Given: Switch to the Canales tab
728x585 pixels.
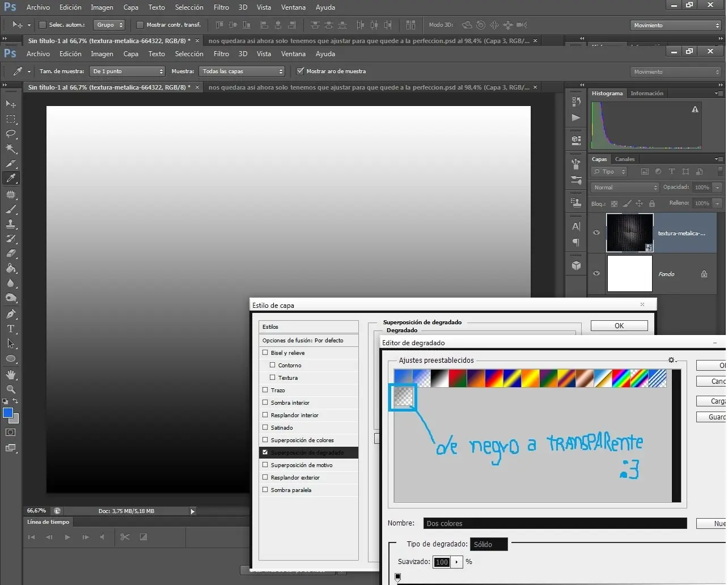Looking at the screenshot, I should 625,159.
